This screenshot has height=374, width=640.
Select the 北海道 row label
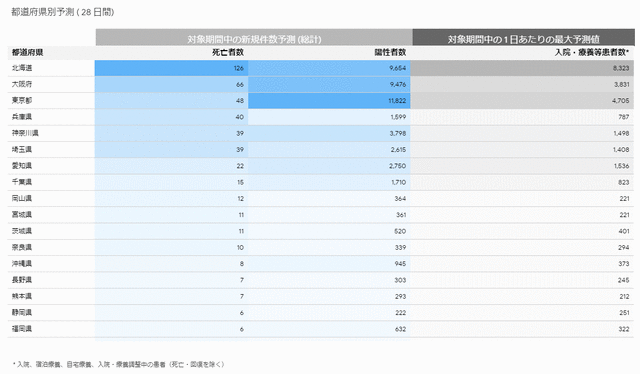(x=22, y=68)
